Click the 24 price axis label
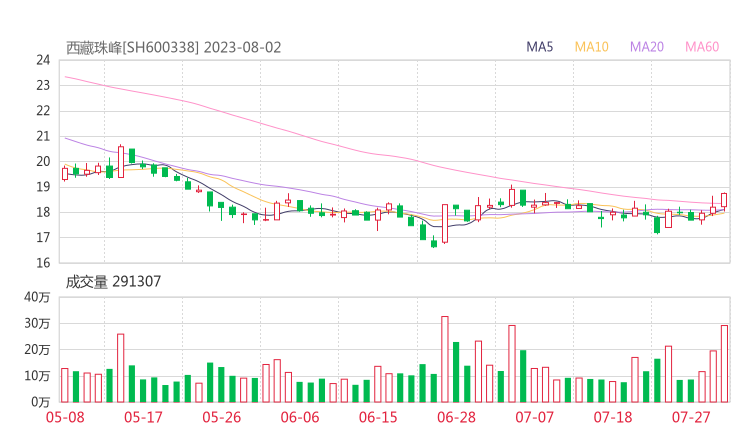 tap(43, 60)
